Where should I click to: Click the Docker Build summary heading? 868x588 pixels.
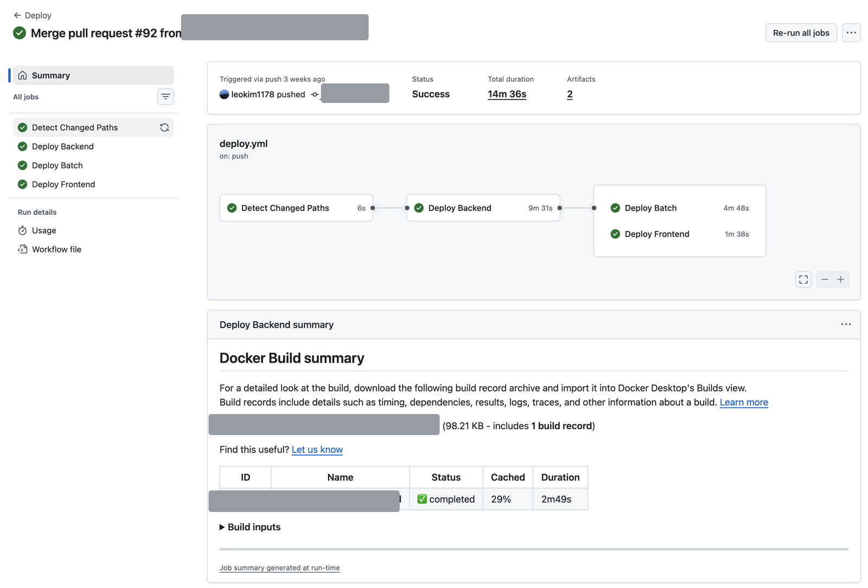pos(292,358)
